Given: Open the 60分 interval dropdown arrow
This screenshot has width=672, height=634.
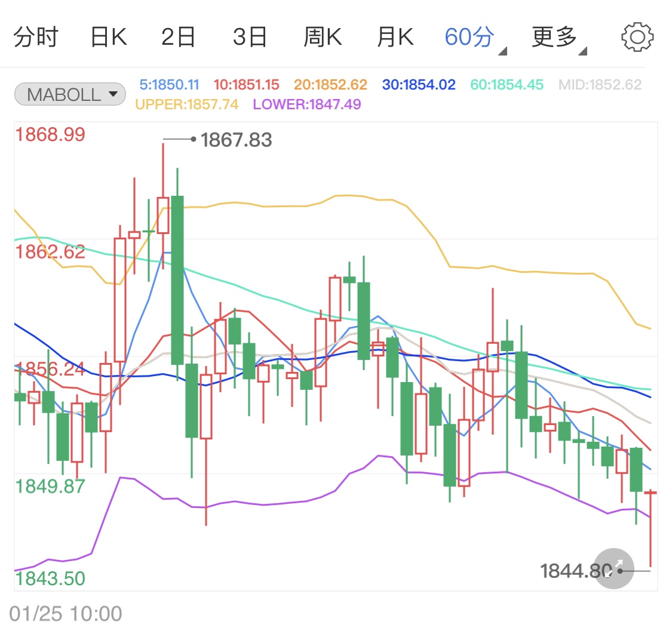Looking at the screenshot, I should (503, 51).
